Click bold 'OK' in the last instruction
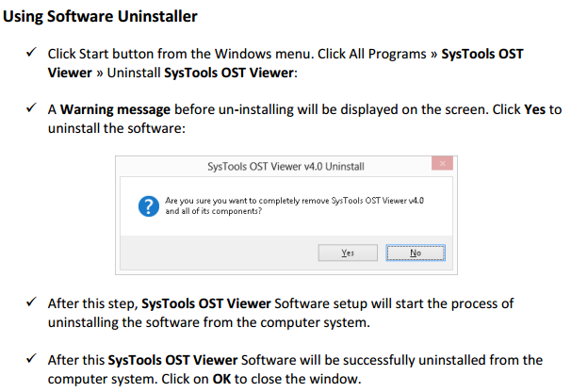Image resolution: width=571 pixels, height=392 pixels. coord(221,379)
